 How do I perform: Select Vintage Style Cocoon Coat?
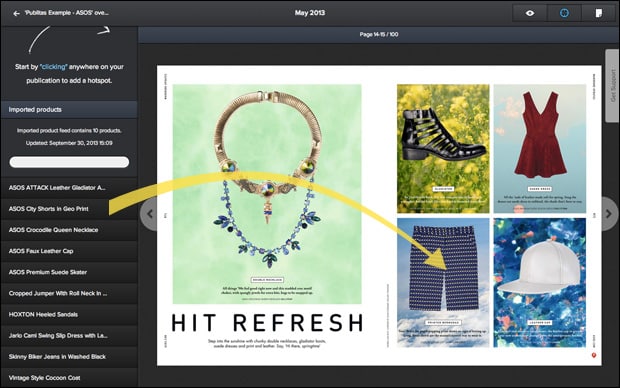coord(69,378)
